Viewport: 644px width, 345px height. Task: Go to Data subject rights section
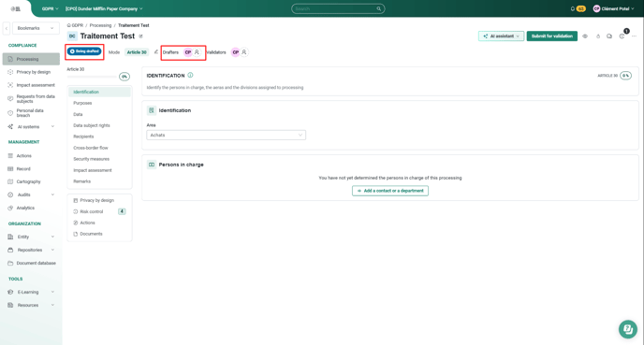point(92,125)
